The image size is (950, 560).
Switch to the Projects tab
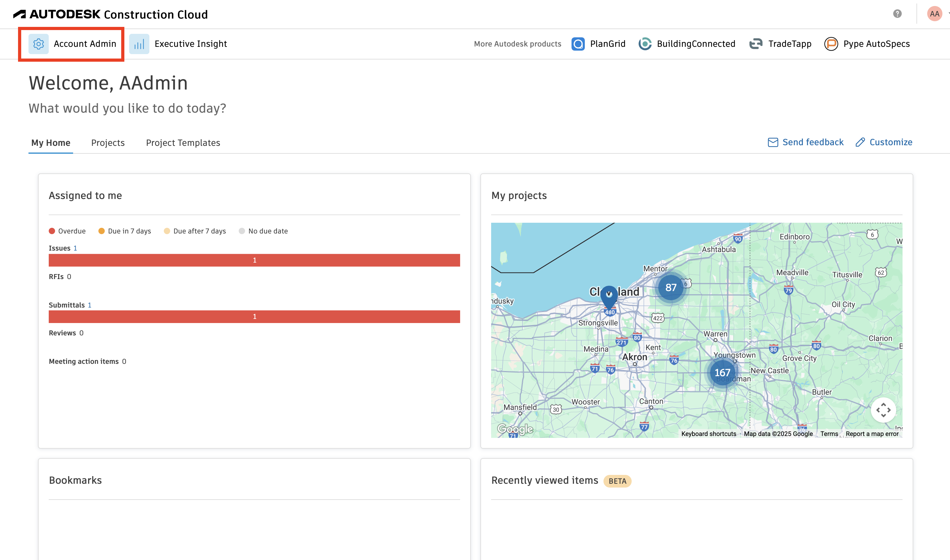click(x=108, y=143)
